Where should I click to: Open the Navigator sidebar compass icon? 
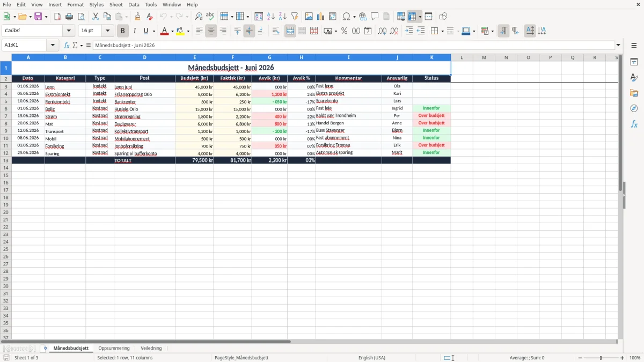click(634, 108)
